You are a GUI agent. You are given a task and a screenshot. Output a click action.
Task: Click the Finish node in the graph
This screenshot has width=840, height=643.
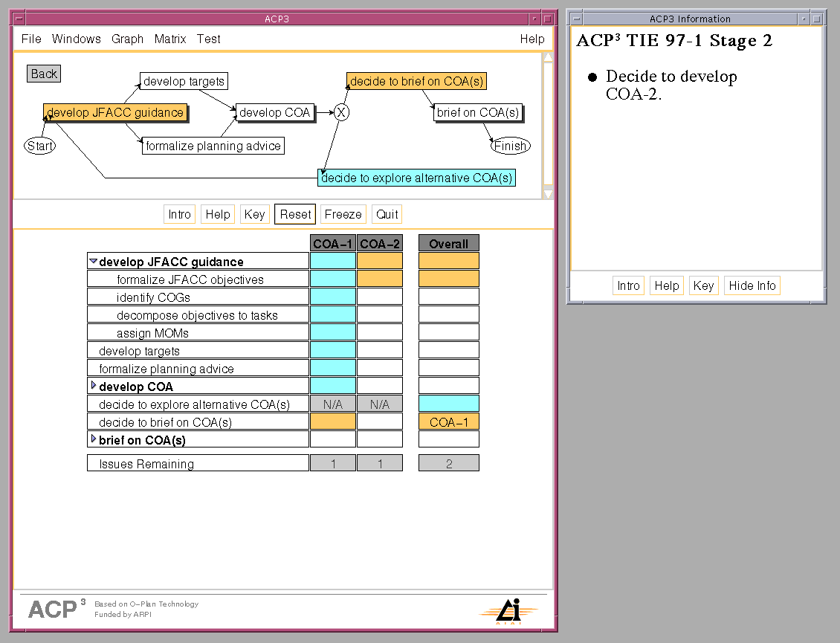(510, 146)
